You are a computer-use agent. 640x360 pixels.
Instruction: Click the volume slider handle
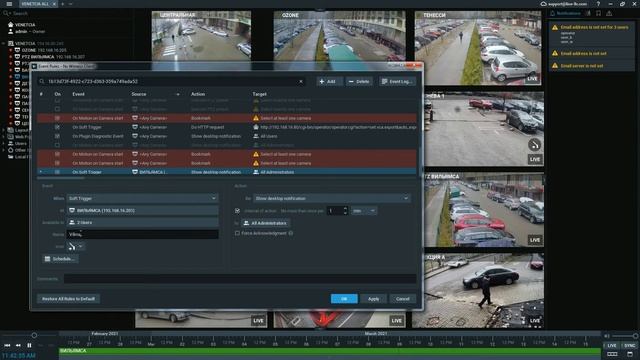pyautogui.click(x=636, y=336)
